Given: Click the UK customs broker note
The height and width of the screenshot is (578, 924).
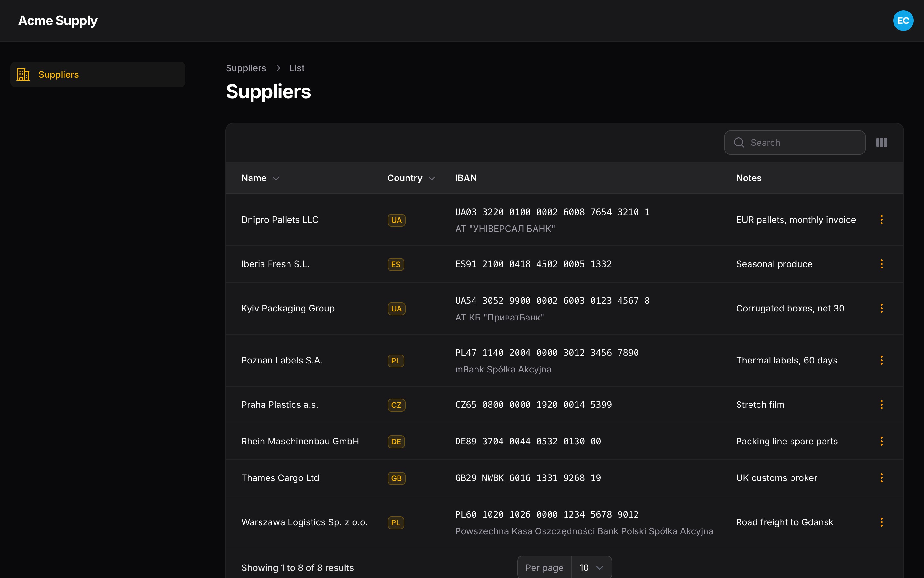Looking at the screenshot, I should (777, 478).
